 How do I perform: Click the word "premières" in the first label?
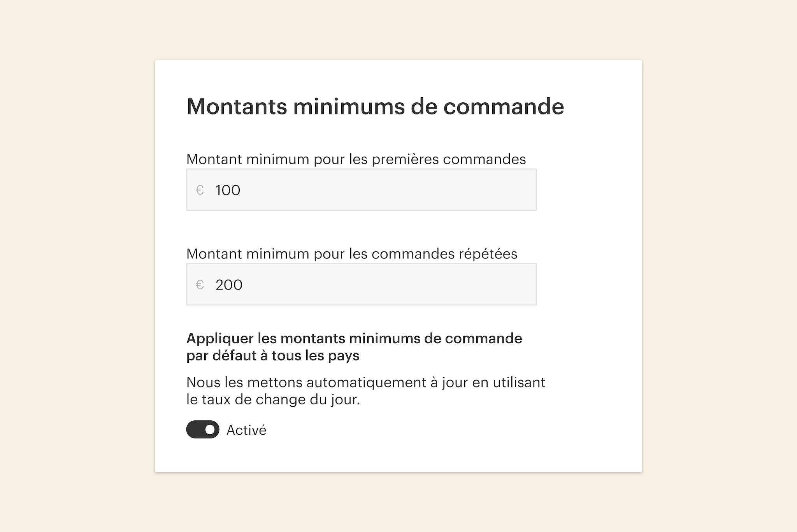tap(405, 159)
